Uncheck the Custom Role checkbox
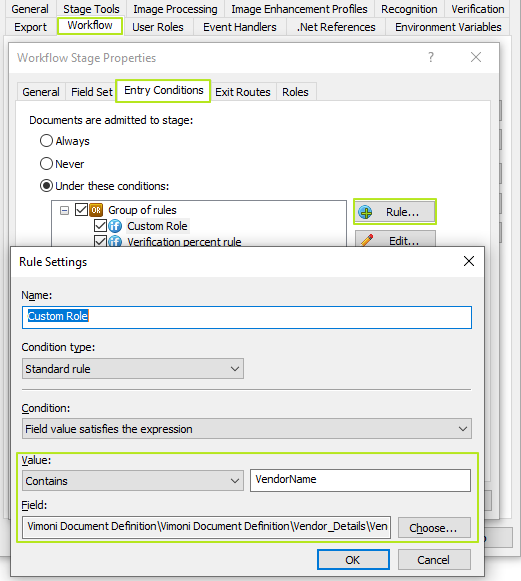This screenshot has height=581, width=521. pos(100,226)
